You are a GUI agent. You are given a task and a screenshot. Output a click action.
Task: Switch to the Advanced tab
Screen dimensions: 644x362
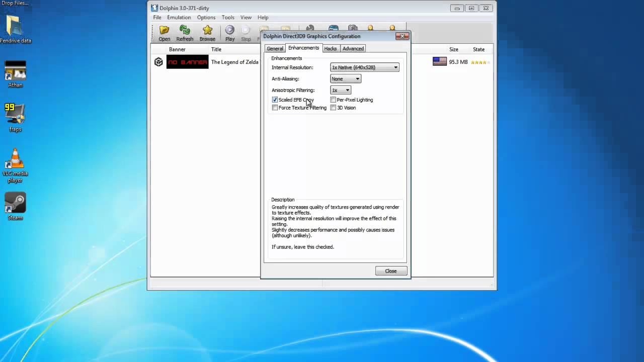tap(353, 49)
